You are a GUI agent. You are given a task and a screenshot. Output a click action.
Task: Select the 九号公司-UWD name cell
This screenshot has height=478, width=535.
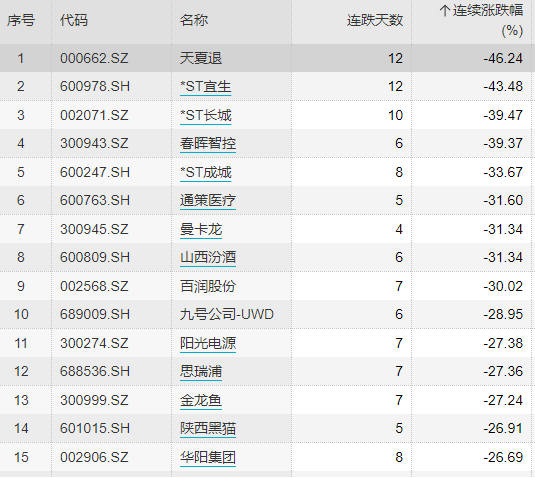(227, 315)
